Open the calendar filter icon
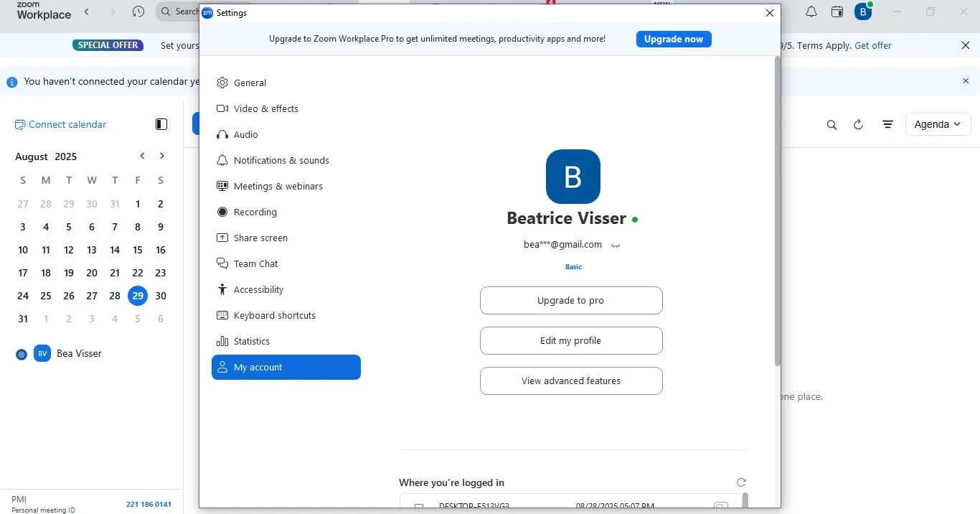 (x=887, y=124)
